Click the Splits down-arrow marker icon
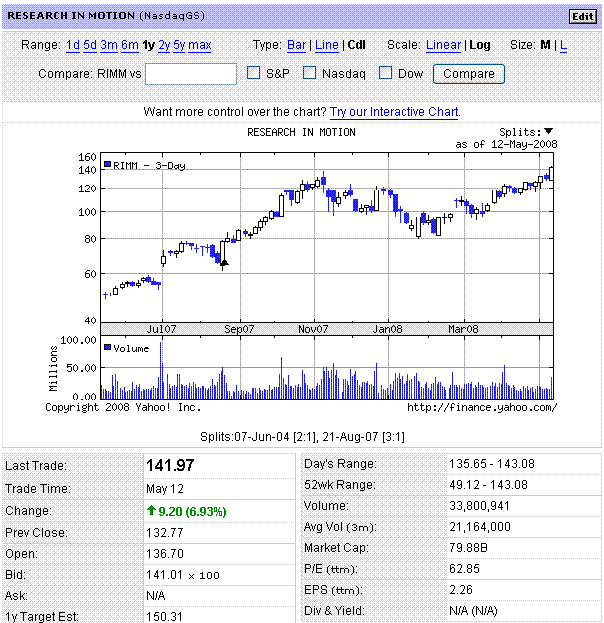This screenshot has height=623, width=604. point(548,132)
